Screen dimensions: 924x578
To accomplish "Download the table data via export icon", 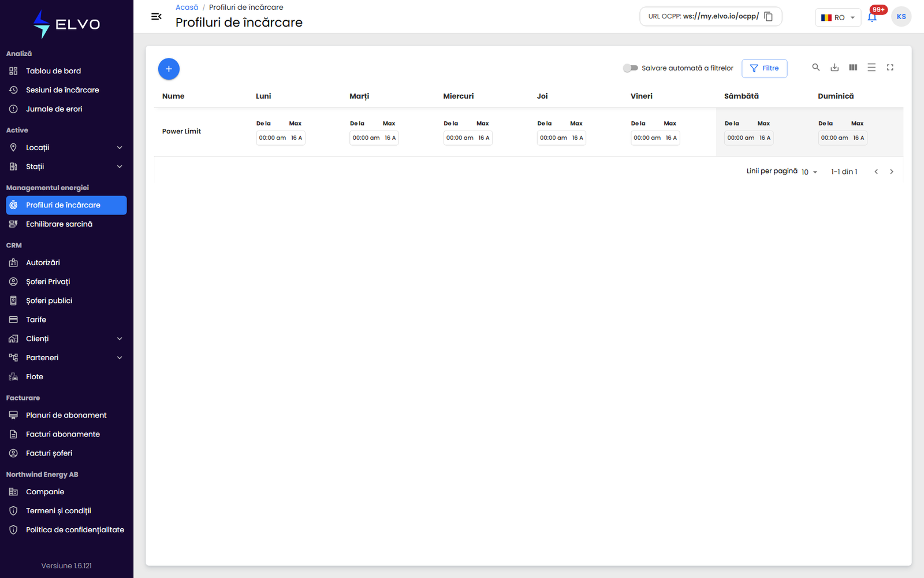I will pyautogui.click(x=834, y=68).
